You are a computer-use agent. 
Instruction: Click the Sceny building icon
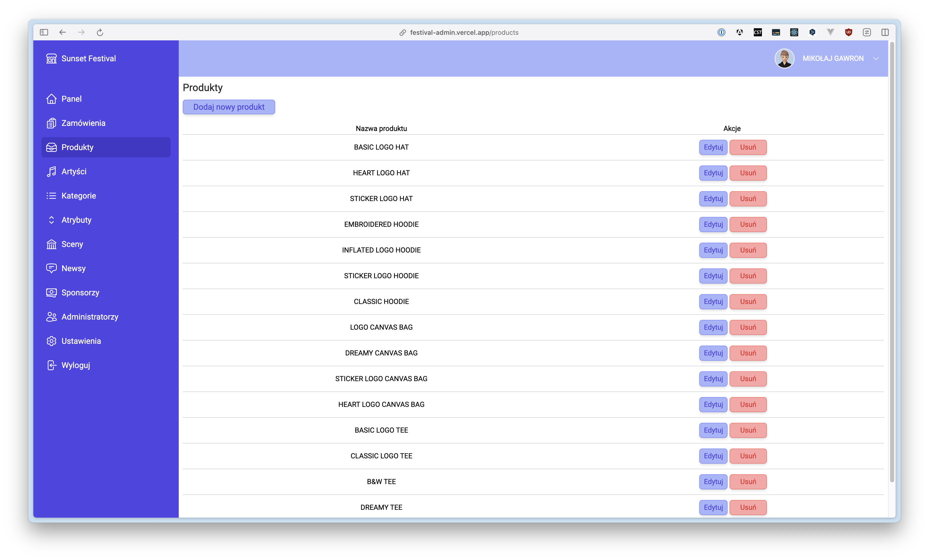pos(51,244)
